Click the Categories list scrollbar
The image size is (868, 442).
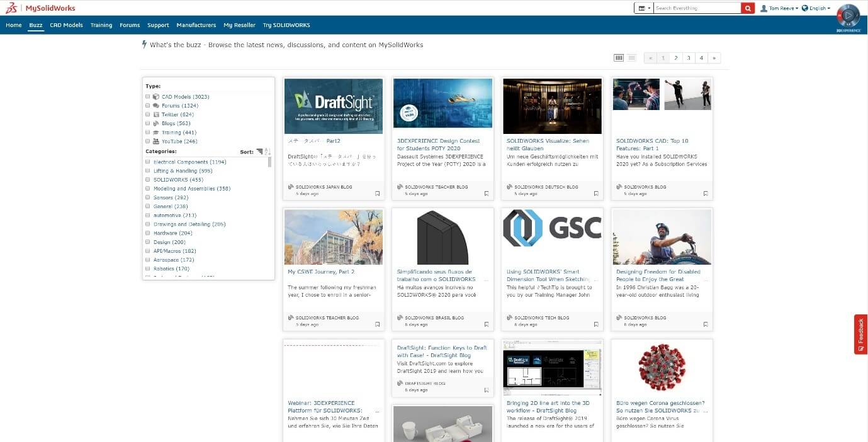point(270,162)
